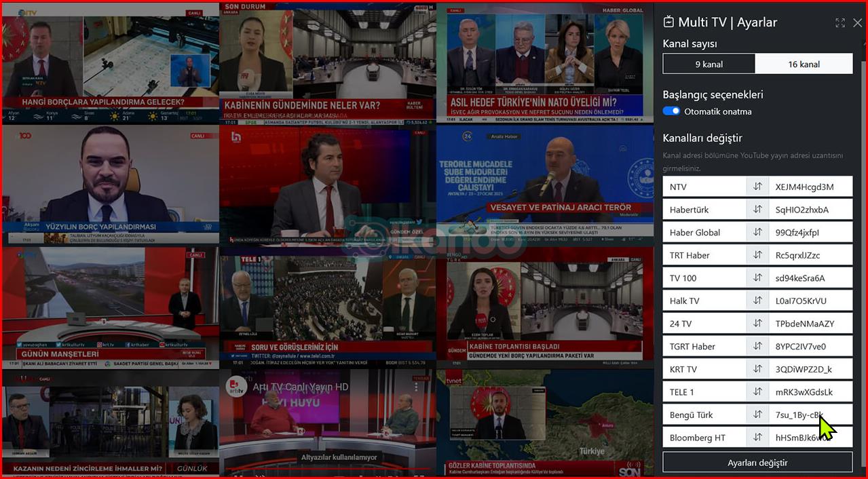
Task: Open tvnet Türkiye map broadcast stream
Action: [544, 422]
